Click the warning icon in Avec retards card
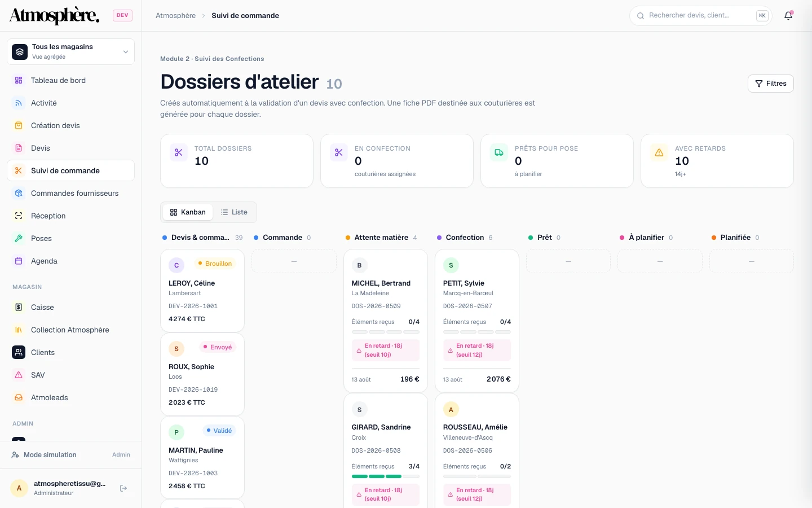 (x=659, y=152)
